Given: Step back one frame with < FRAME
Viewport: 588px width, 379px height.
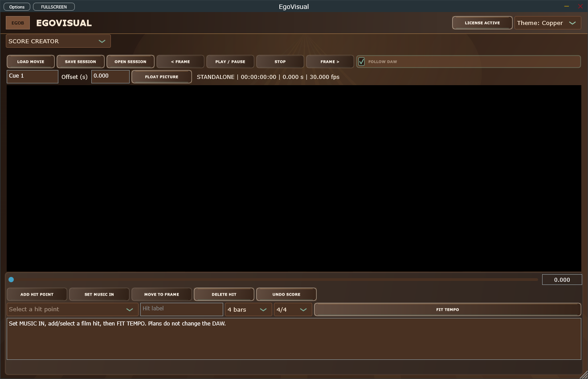Looking at the screenshot, I should pos(180,62).
